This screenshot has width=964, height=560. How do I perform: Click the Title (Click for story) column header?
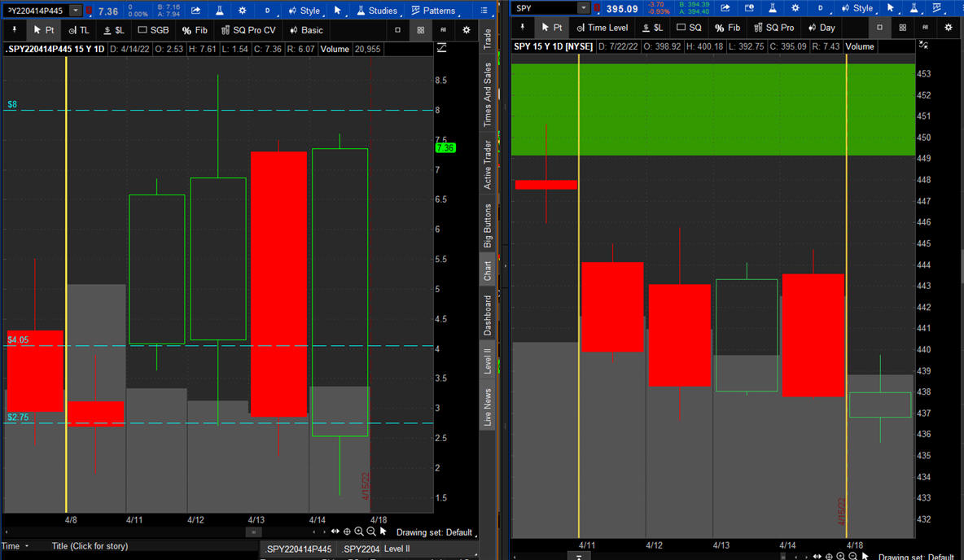90,546
